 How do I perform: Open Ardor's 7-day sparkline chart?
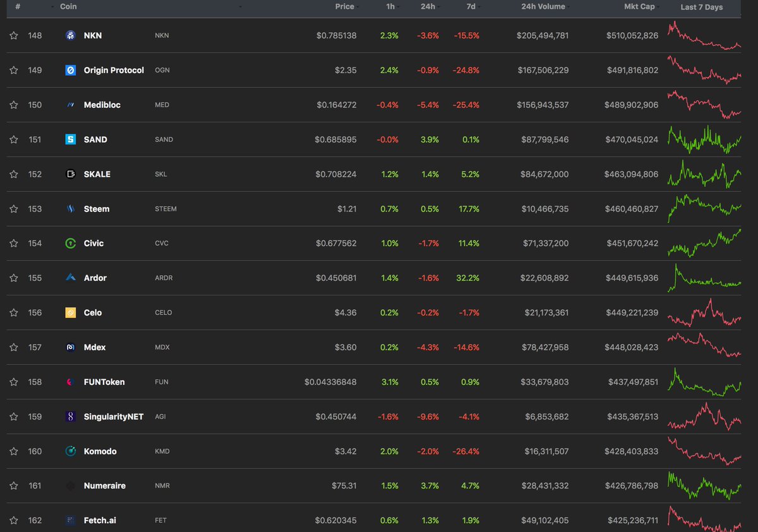pyautogui.click(x=705, y=278)
